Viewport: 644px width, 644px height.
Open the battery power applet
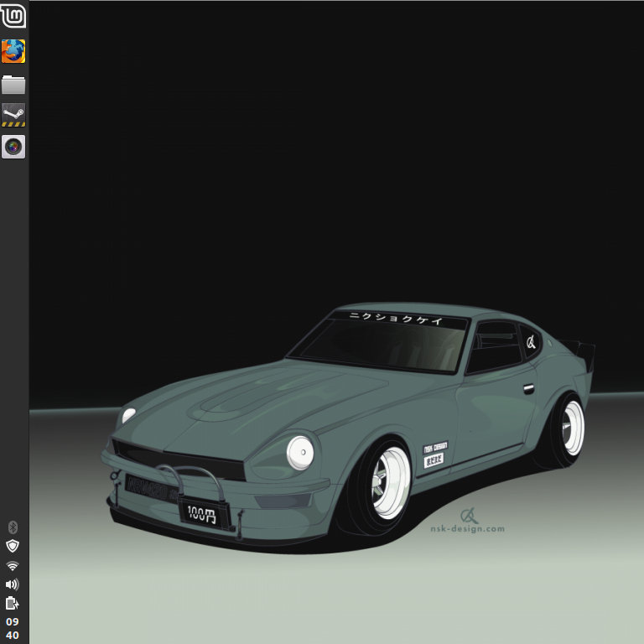13,603
